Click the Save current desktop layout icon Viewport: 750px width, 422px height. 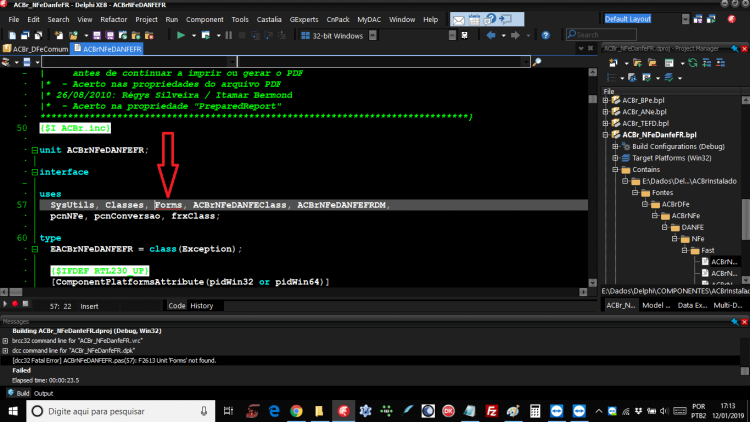point(698,19)
